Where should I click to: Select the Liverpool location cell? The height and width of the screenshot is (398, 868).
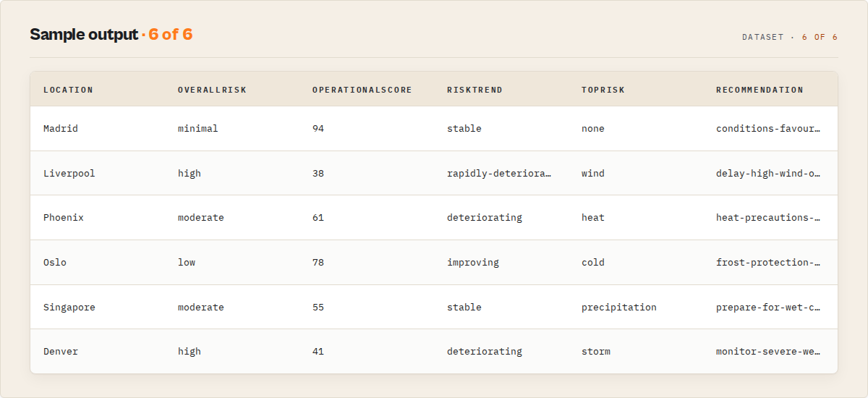(69, 174)
